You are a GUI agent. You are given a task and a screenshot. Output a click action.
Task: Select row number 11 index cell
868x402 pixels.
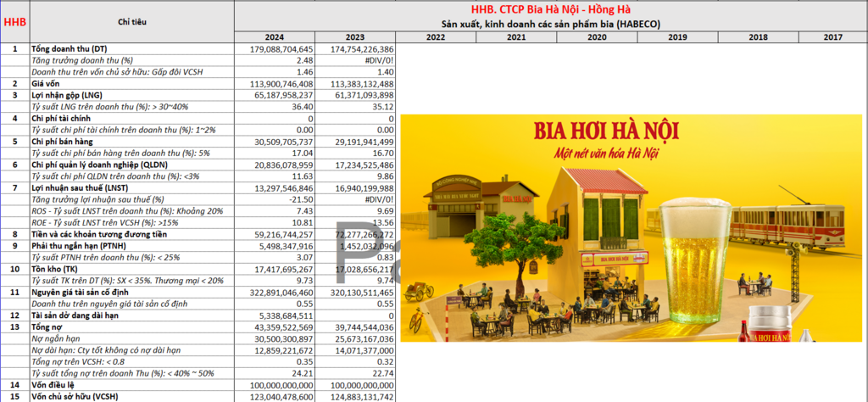point(14,291)
